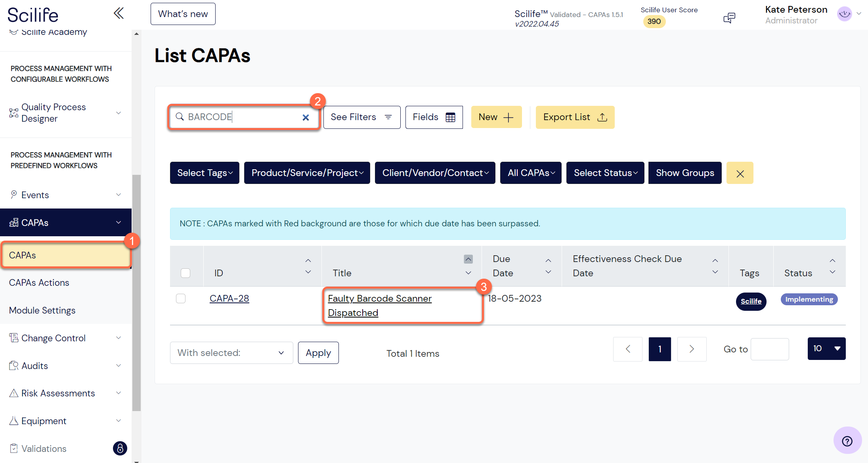Open Select Tags dropdown
Viewport: 868px width, 463px height.
tap(205, 173)
